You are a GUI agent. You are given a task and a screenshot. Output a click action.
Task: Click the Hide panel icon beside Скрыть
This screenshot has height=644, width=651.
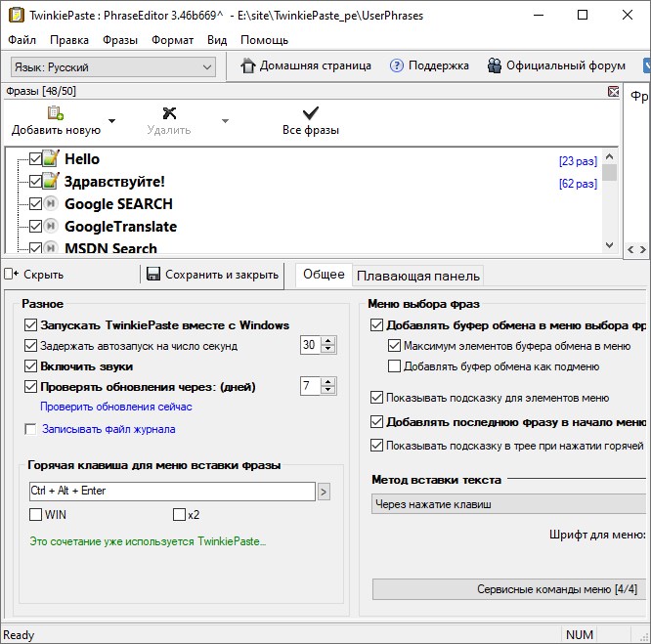(x=11, y=274)
